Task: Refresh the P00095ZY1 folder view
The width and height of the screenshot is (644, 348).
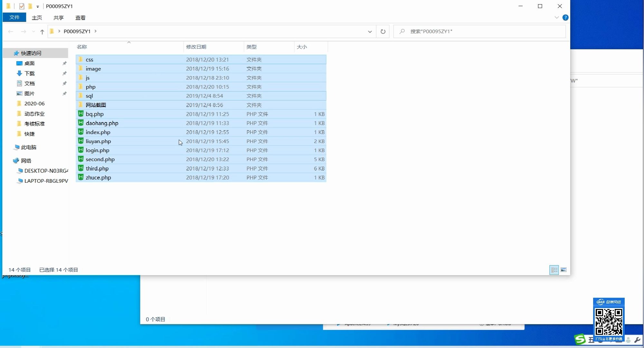Action: 383,32
